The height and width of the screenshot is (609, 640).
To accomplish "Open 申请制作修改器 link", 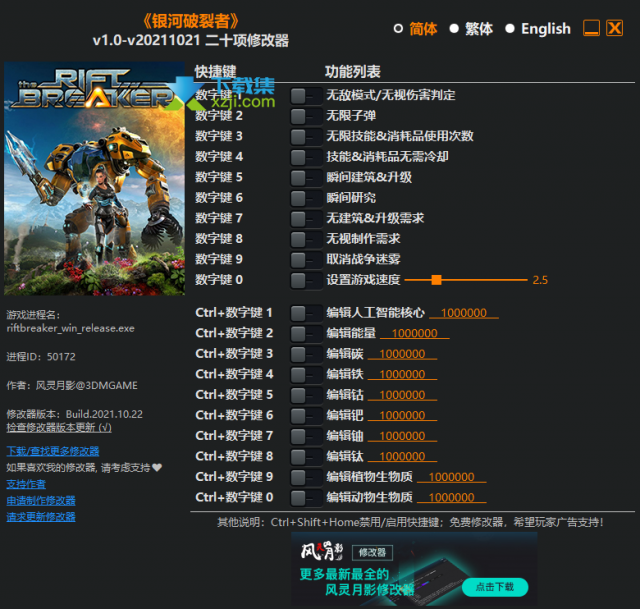I will click(x=41, y=500).
